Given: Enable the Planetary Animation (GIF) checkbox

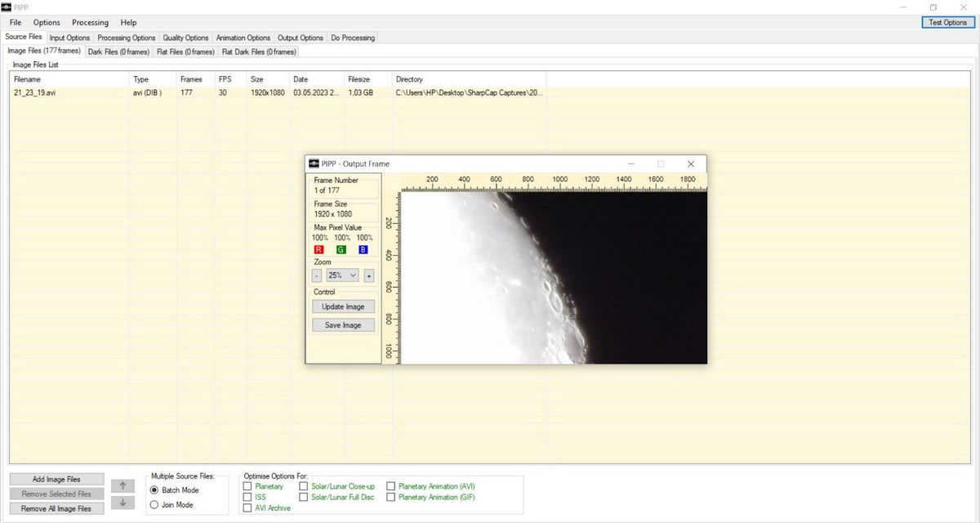Looking at the screenshot, I should tap(391, 497).
